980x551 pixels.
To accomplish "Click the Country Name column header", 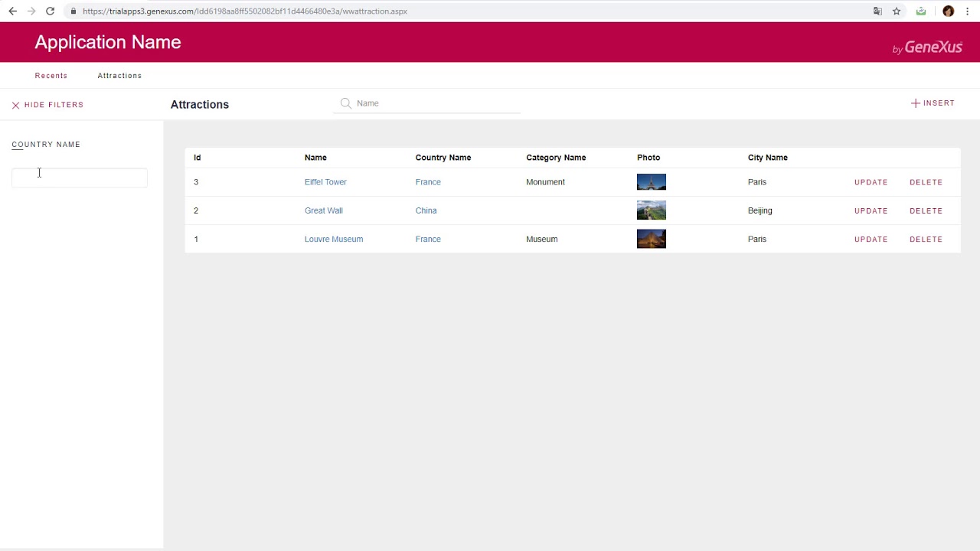I will [x=443, y=158].
